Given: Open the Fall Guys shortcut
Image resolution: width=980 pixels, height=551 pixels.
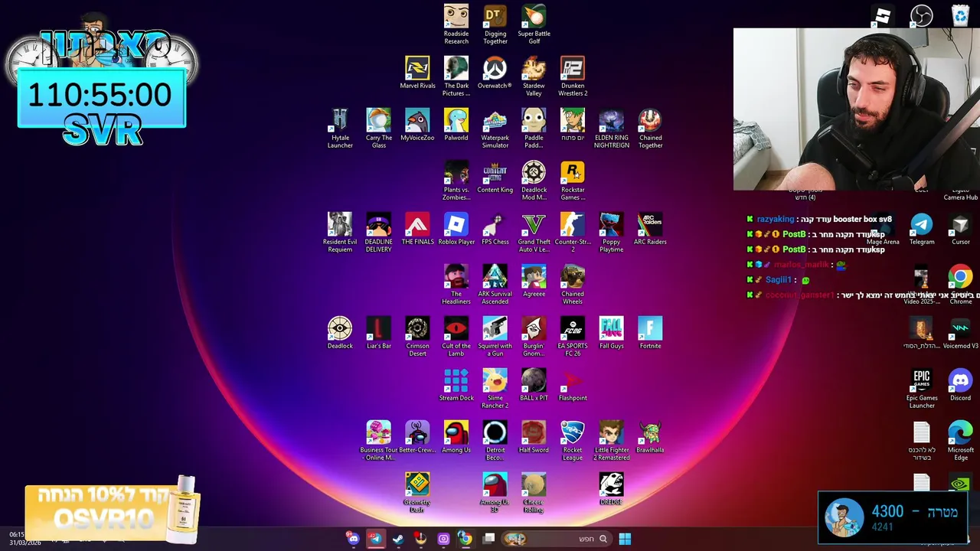Looking at the screenshot, I should coord(611,333).
